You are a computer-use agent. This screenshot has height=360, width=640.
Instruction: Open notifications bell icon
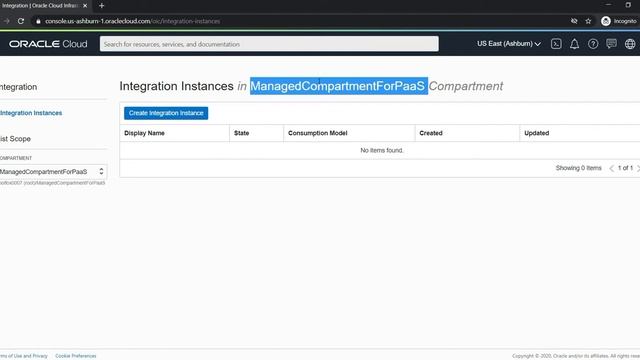click(x=574, y=44)
